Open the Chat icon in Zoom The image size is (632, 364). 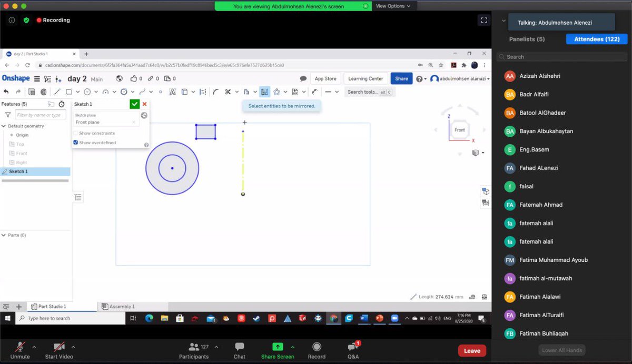tap(240, 350)
